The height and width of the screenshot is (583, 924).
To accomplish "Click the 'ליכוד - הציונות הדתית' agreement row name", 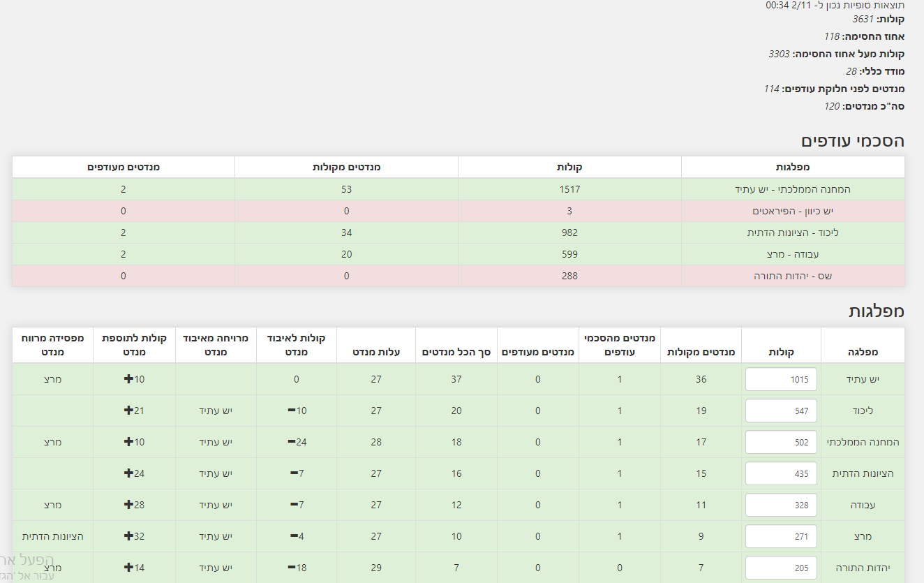I will tap(793, 233).
